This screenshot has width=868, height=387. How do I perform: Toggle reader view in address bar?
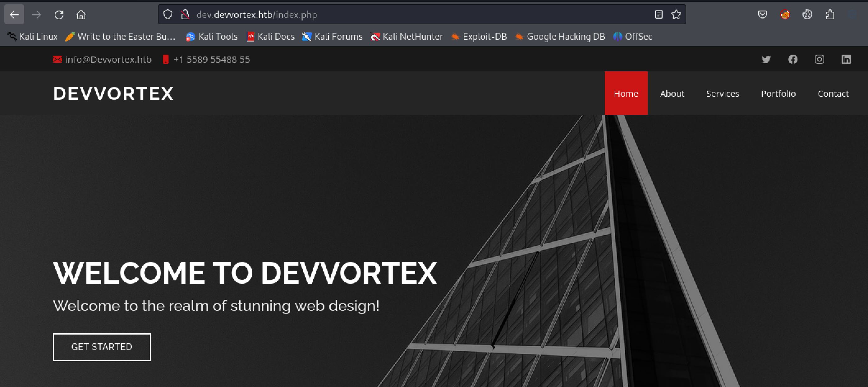[659, 15]
